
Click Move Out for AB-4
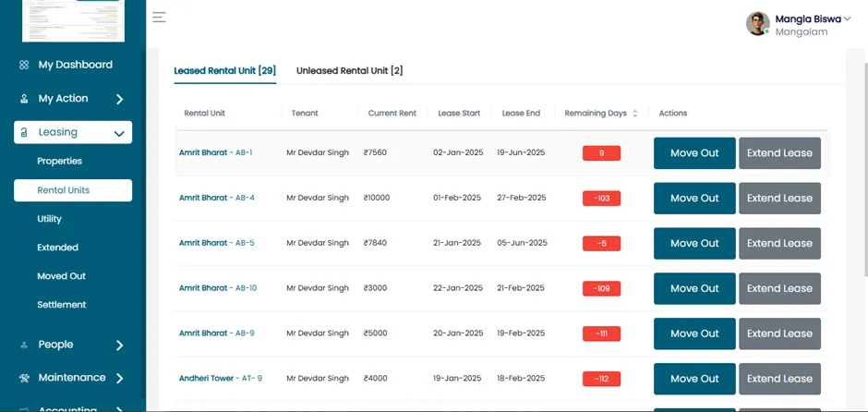694,199
